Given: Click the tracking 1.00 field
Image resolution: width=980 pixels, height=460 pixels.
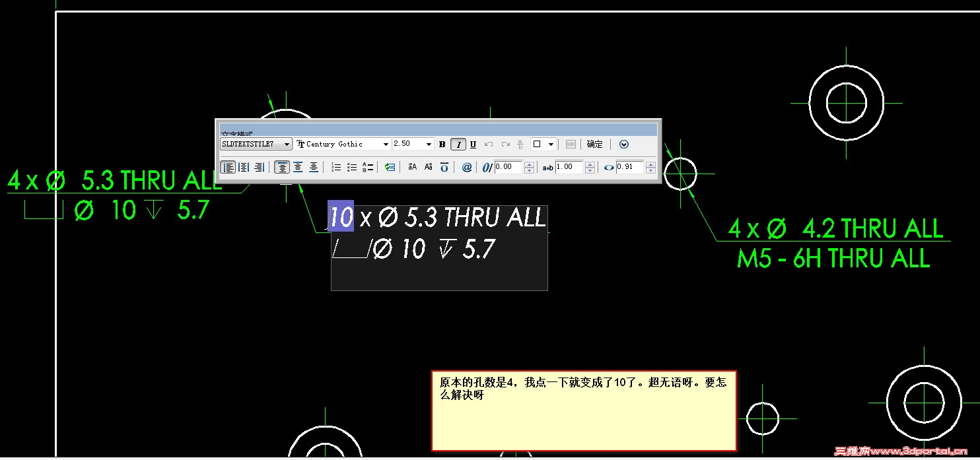Looking at the screenshot, I should point(569,167).
